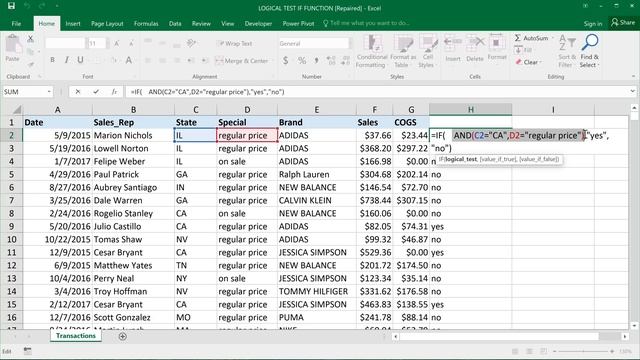Open Find & Select magnifier menu
The image size is (640, 360).
(590, 52)
